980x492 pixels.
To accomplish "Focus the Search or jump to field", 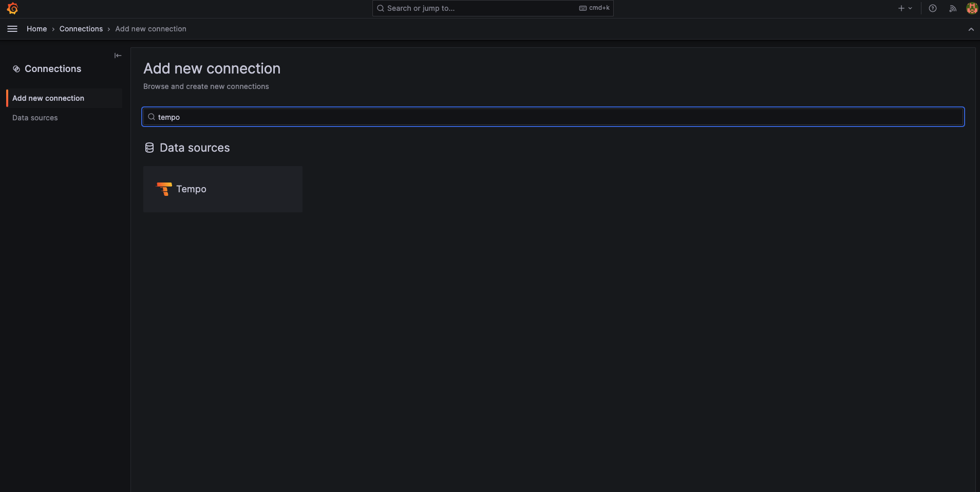I will click(493, 8).
